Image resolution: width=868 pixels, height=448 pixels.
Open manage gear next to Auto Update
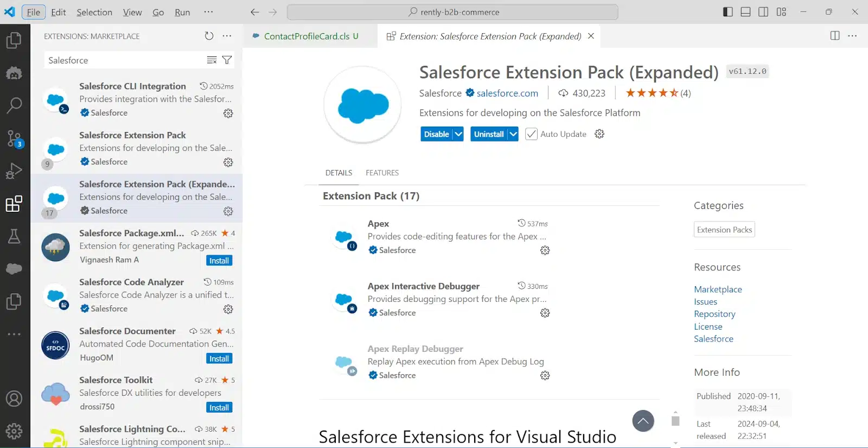click(x=599, y=134)
